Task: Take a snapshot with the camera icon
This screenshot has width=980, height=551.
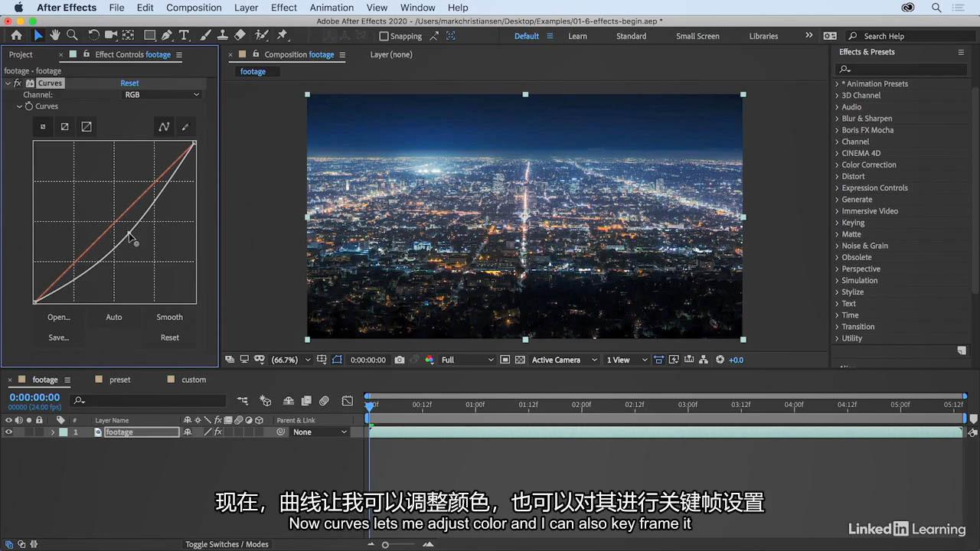Action: [399, 360]
